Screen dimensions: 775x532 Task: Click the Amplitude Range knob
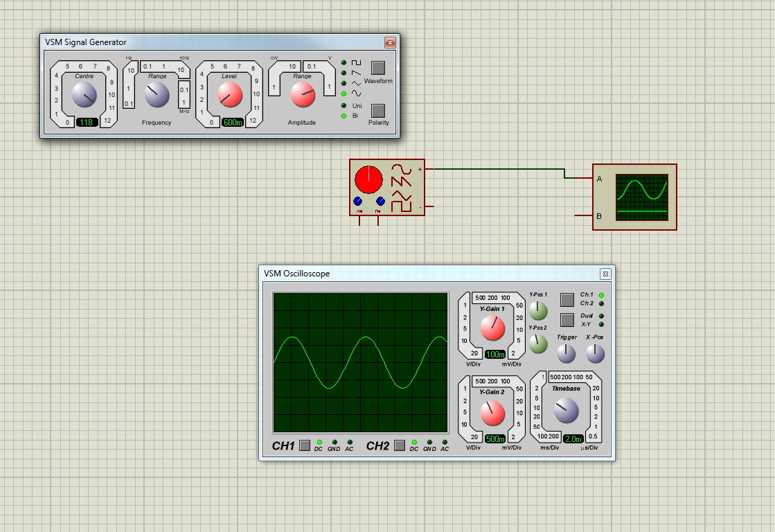(x=303, y=95)
